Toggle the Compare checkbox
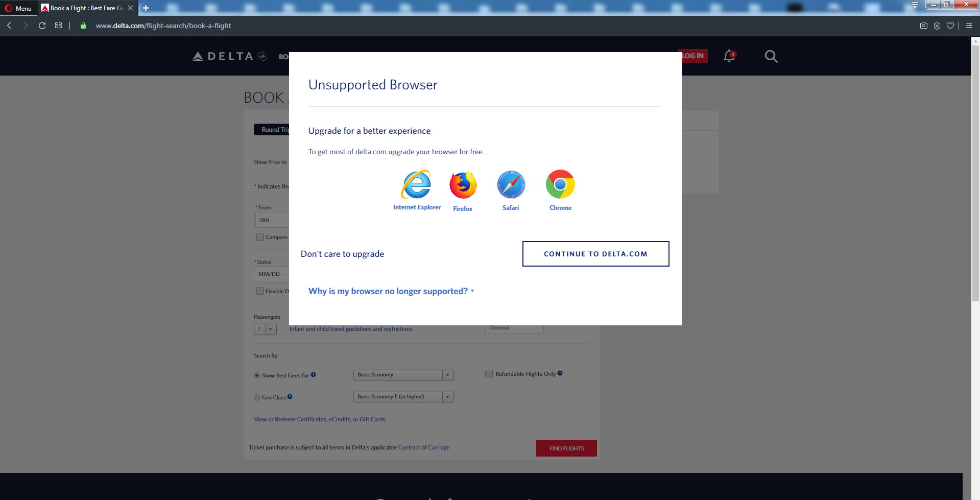980x500 pixels. pyautogui.click(x=260, y=237)
